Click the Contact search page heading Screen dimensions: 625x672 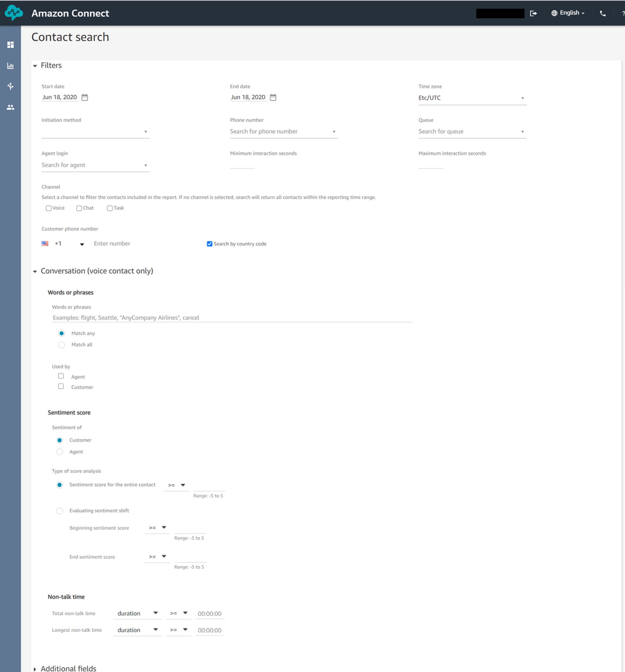(x=70, y=37)
